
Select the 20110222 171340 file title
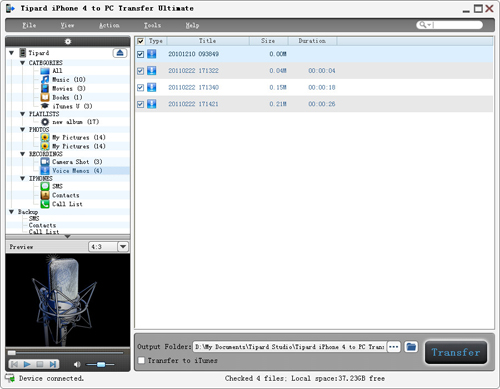(x=193, y=87)
